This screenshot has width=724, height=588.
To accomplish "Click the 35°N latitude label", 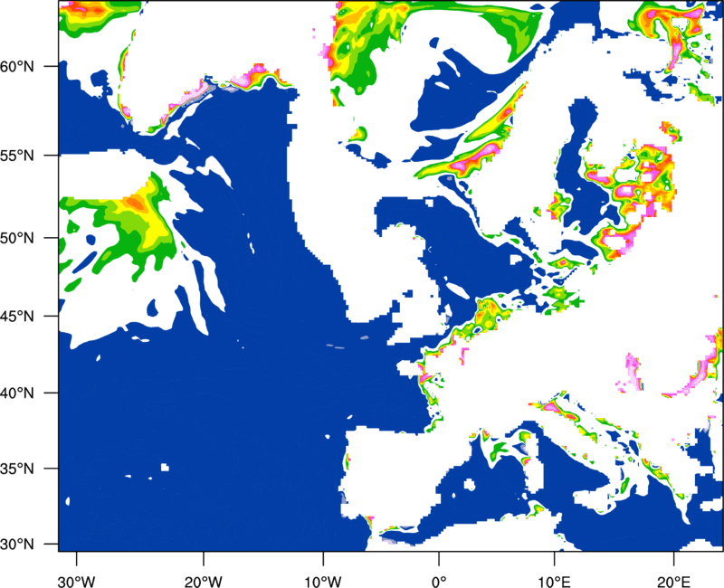I will 17,469.
